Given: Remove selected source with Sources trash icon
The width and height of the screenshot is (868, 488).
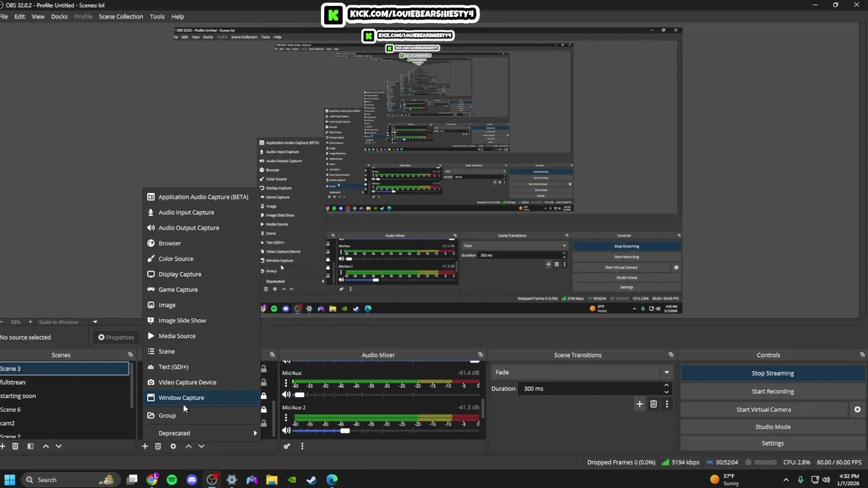Looking at the screenshot, I should click(158, 446).
